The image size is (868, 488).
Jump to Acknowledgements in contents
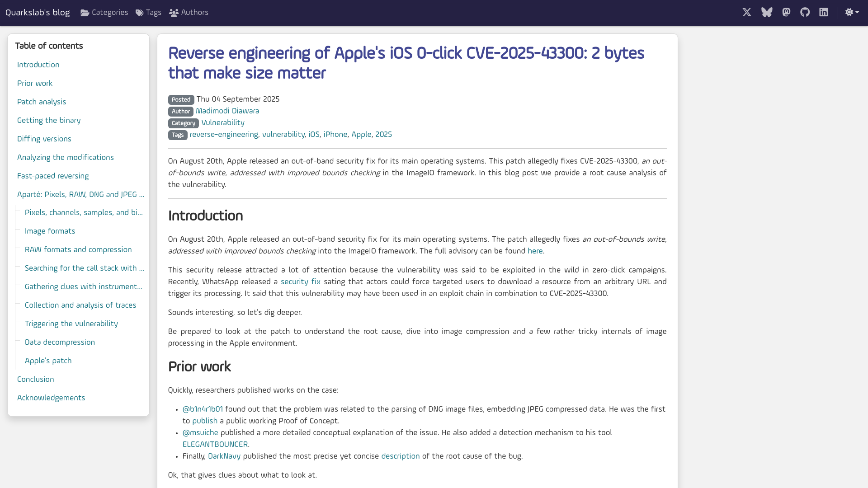[51, 398]
